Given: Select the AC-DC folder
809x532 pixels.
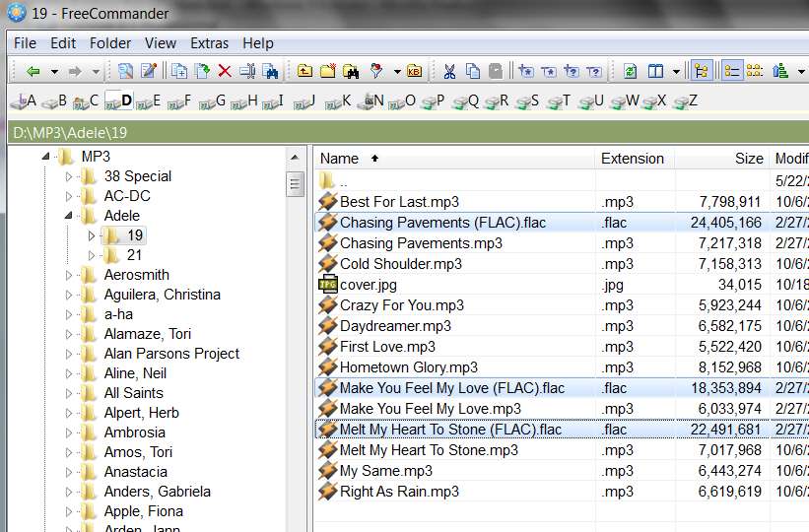Looking at the screenshot, I should (127, 196).
